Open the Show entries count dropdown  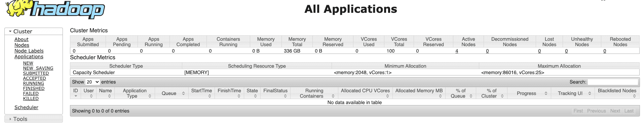pyautogui.click(x=92, y=82)
